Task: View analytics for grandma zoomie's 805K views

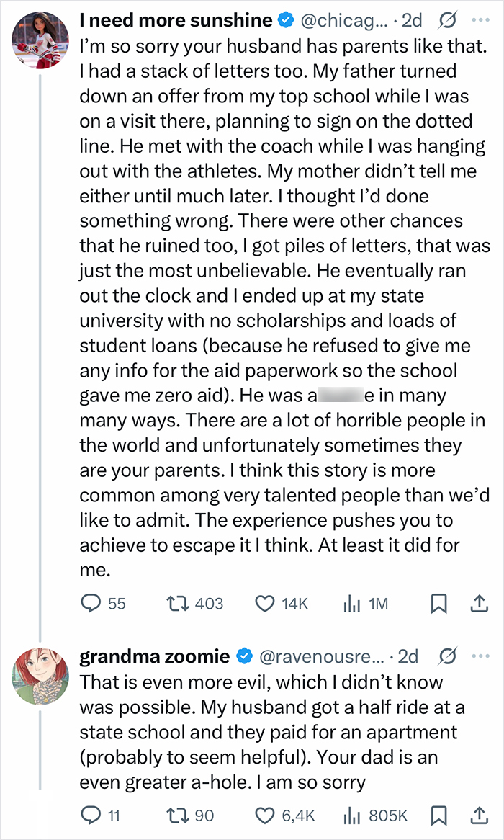Action: (x=350, y=816)
